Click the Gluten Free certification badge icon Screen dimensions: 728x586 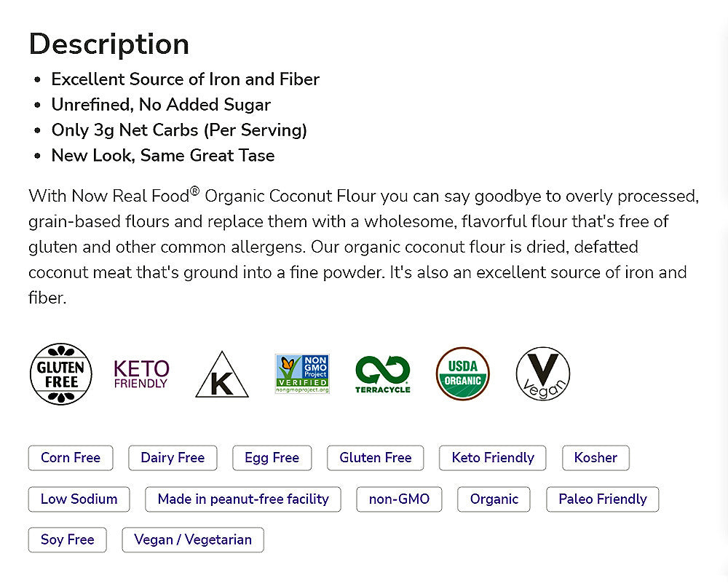click(61, 373)
